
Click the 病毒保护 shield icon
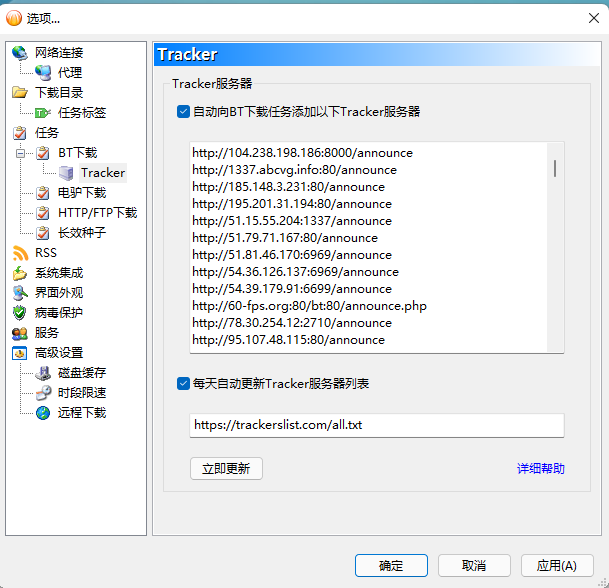20,313
